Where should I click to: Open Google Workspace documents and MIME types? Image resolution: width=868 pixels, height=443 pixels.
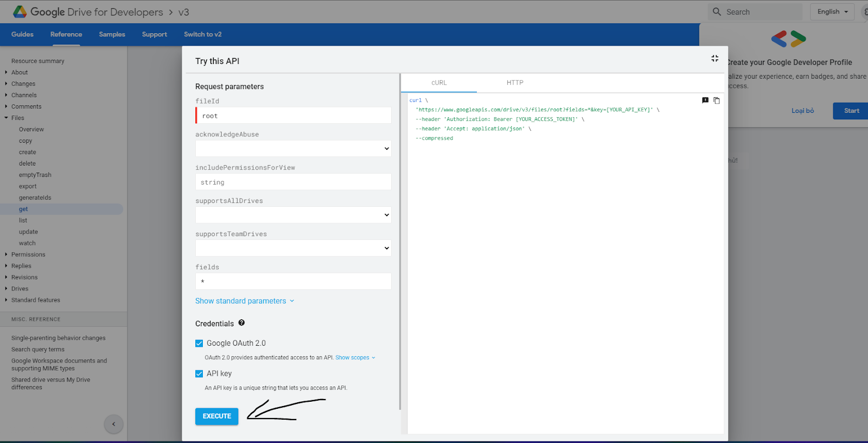(59, 364)
